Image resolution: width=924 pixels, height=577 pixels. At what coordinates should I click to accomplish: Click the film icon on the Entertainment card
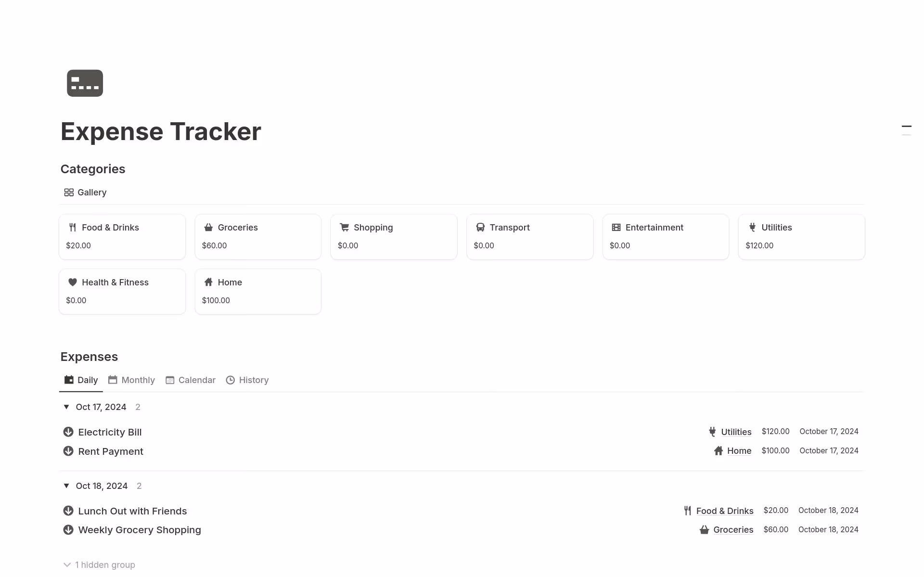point(616,227)
